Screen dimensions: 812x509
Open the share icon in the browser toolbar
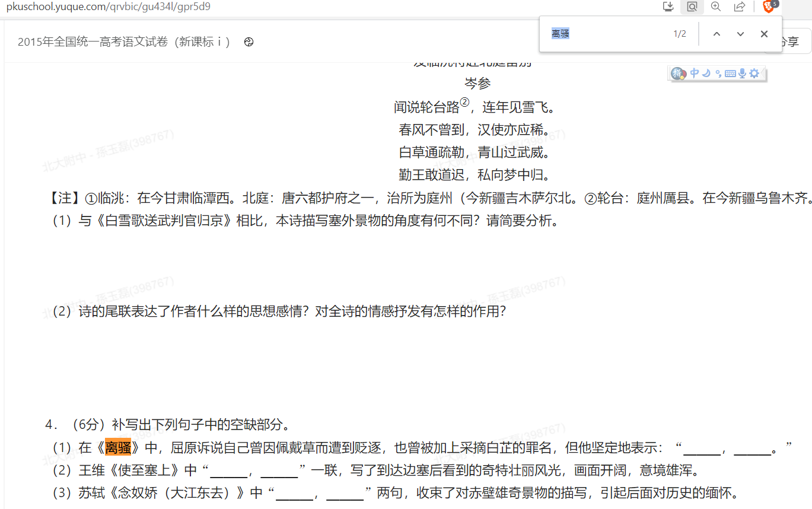pos(739,7)
